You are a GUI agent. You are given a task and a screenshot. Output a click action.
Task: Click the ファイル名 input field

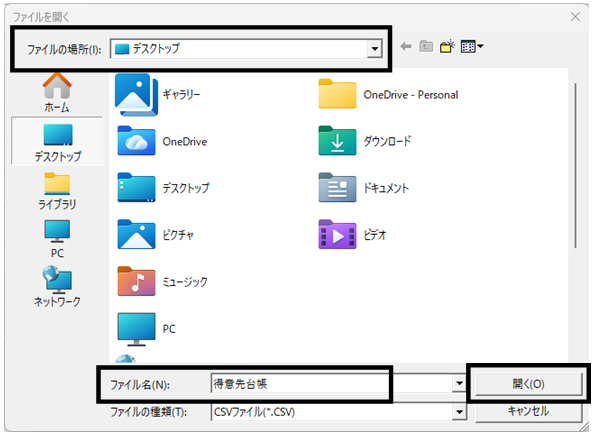click(x=331, y=384)
